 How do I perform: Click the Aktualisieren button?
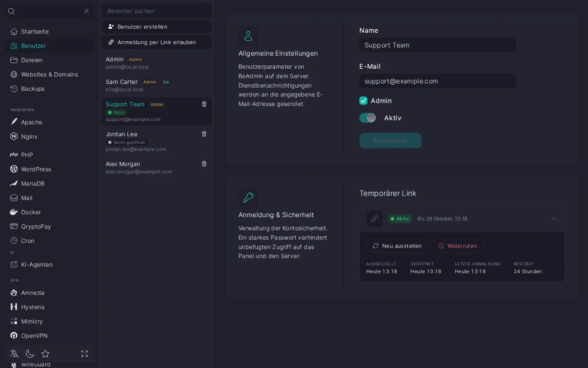point(390,140)
